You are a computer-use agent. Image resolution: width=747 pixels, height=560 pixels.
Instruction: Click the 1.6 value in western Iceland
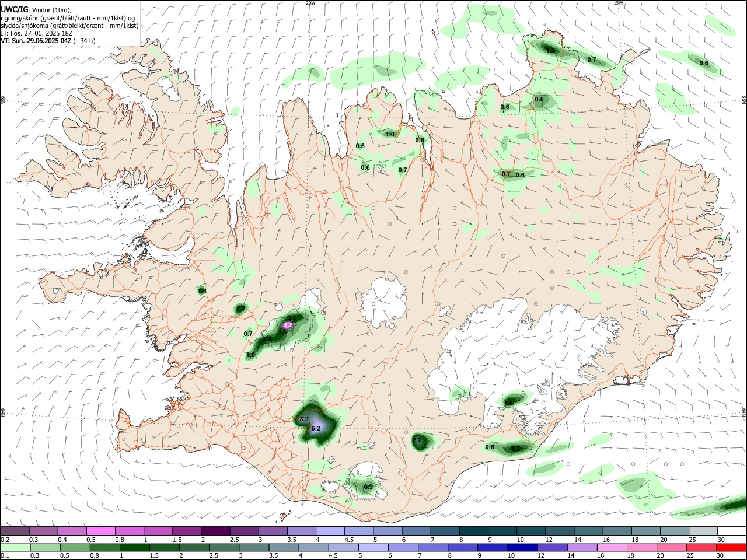click(x=202, y=291)
